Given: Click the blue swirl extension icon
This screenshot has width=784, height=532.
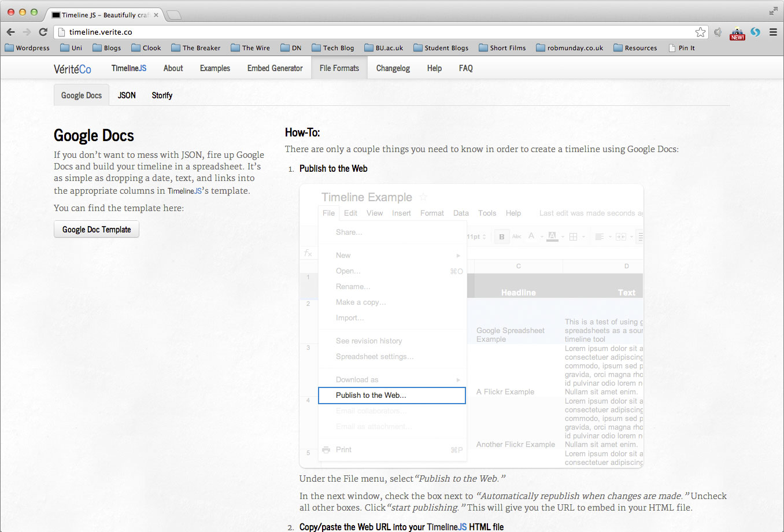Looking at the screenshot, I should click(x=755, y=32).
